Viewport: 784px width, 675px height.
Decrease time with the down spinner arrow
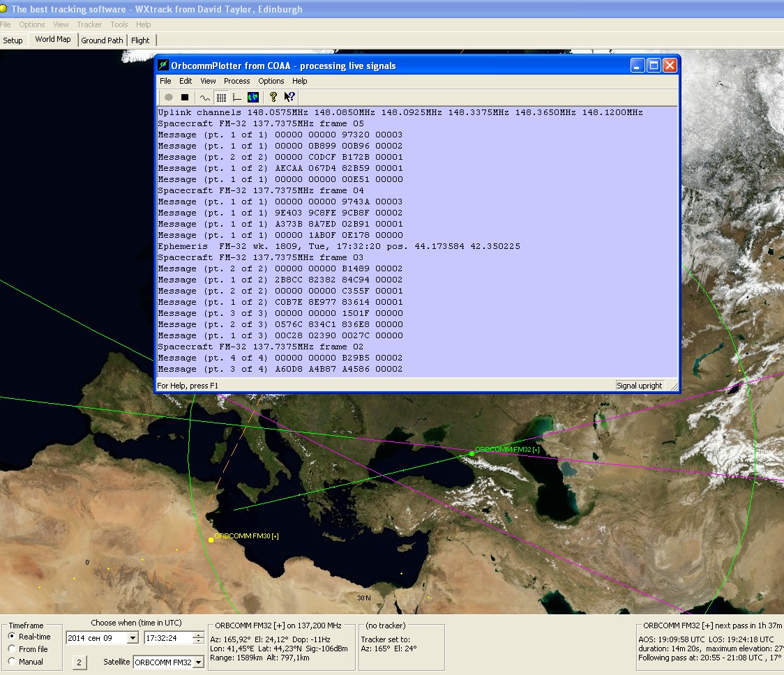click(x=199, y=641)
